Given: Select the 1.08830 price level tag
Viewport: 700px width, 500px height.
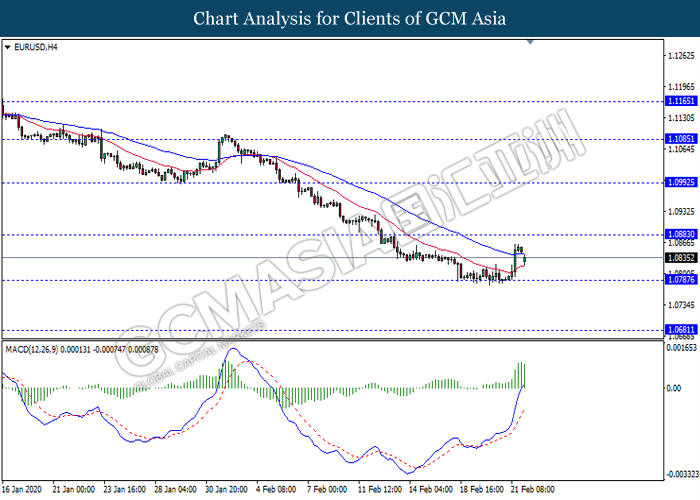Looking at the screenshot, I should [681, 234].
